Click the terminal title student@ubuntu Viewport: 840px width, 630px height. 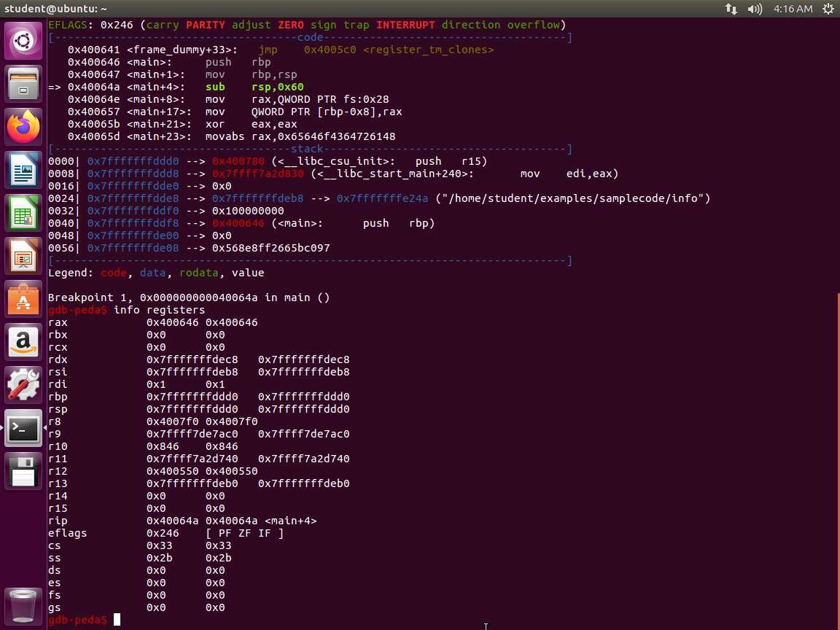tap(55, 9)
